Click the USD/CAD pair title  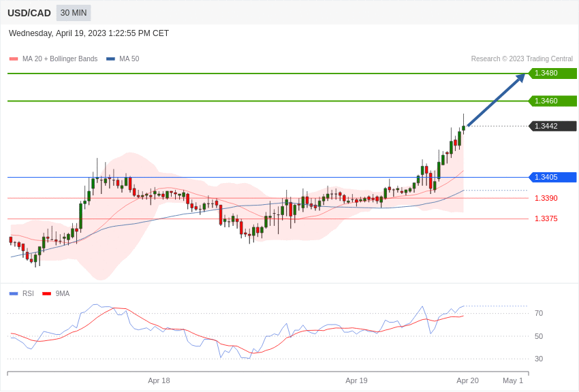point(29,13)
